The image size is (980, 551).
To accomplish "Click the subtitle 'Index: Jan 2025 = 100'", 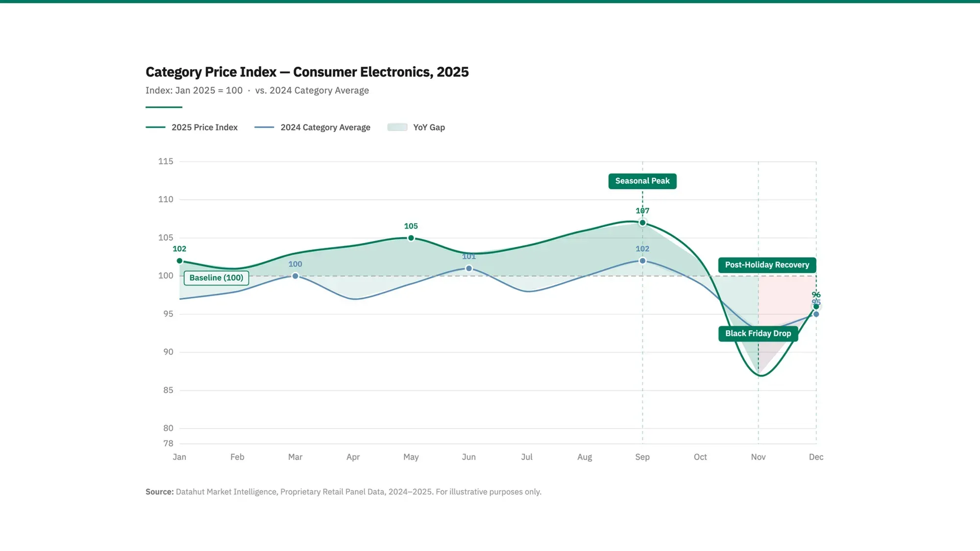I will click(194, 91).
